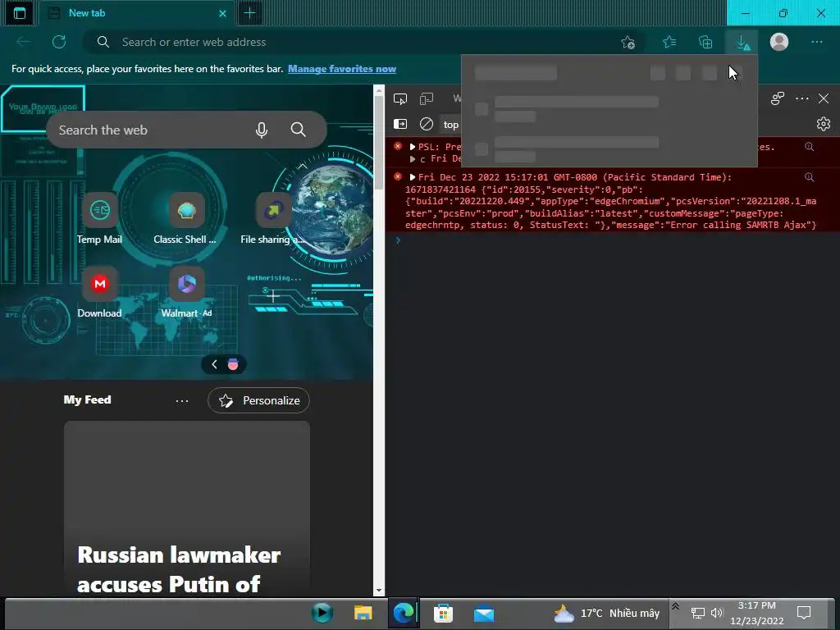Click the Personalize feed button
Viewport: 840px width, 630px height.
[x=258, y=400]
